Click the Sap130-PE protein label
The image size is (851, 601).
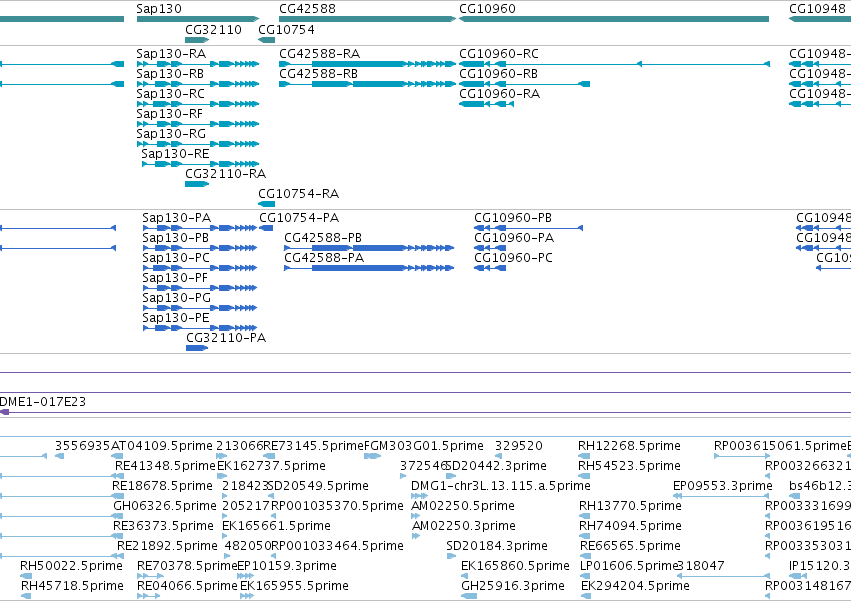pyautogui.click(x=176, y=318)
